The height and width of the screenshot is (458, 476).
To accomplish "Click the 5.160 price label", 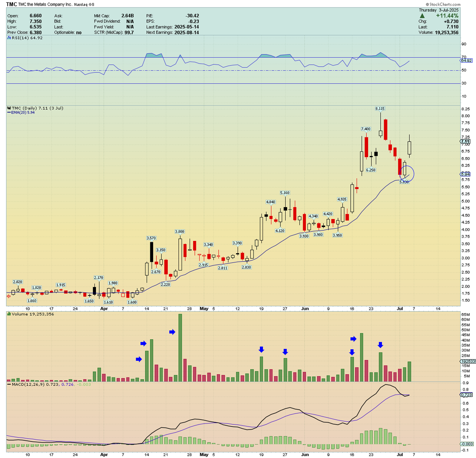I will 285,193.
